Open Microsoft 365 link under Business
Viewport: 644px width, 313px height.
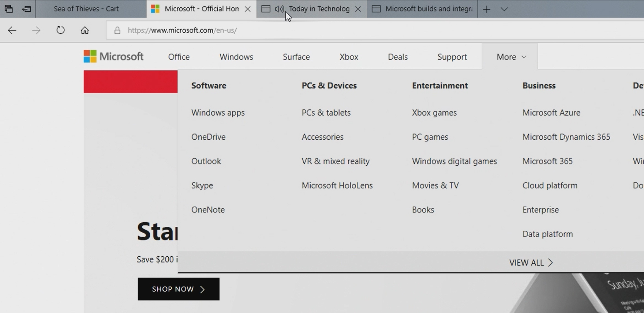point(547,161)
